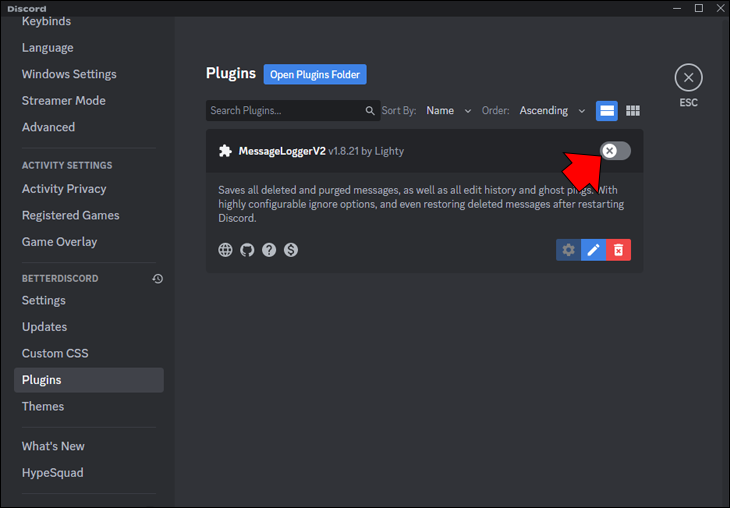Open Activity Privacy settings
Image resolution: width=730 pixels, height=508 pixels.
point(64,189)
